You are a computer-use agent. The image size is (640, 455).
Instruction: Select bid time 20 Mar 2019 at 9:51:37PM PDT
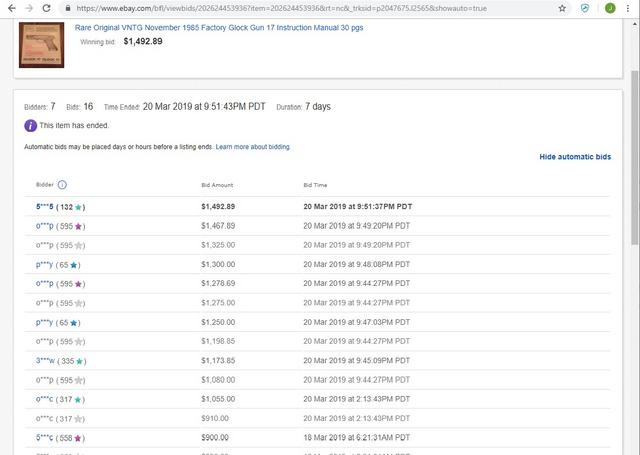pos(358,206)
